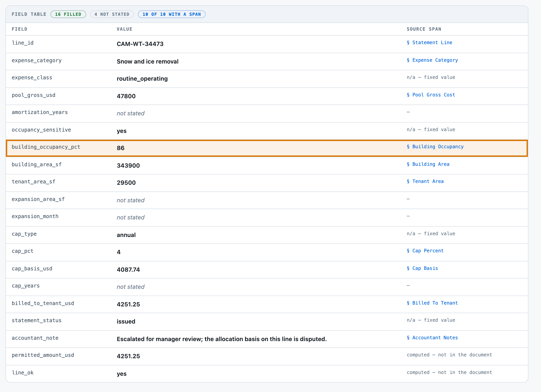541x392 pixels.
Task: Click the cap_years not stated cell
Action: click(131, 287)
